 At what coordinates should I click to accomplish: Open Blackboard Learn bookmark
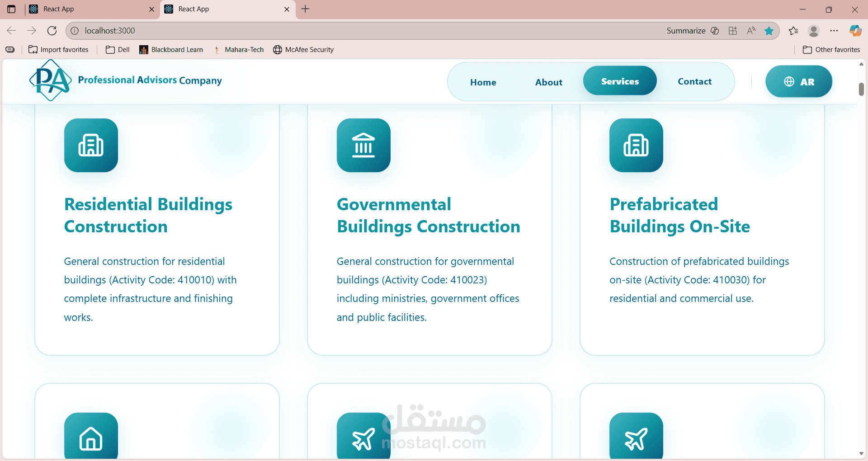pos(171,50)
